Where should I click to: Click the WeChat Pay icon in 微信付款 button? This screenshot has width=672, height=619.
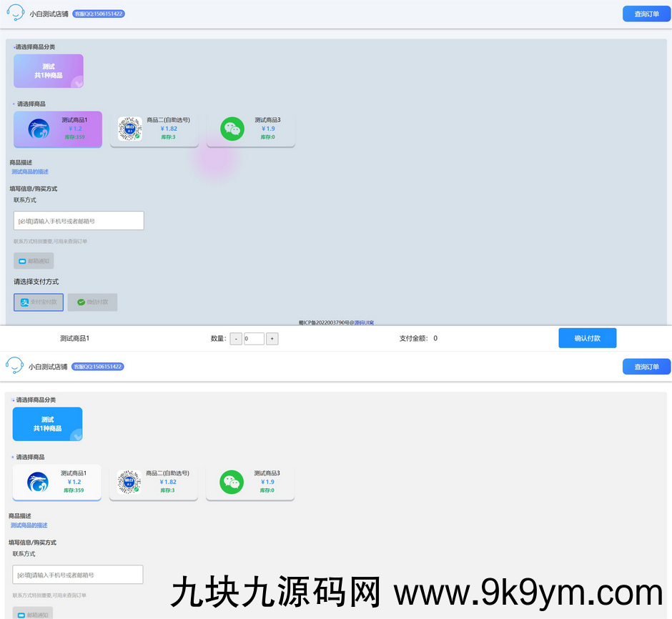click(x=80, y=302)
